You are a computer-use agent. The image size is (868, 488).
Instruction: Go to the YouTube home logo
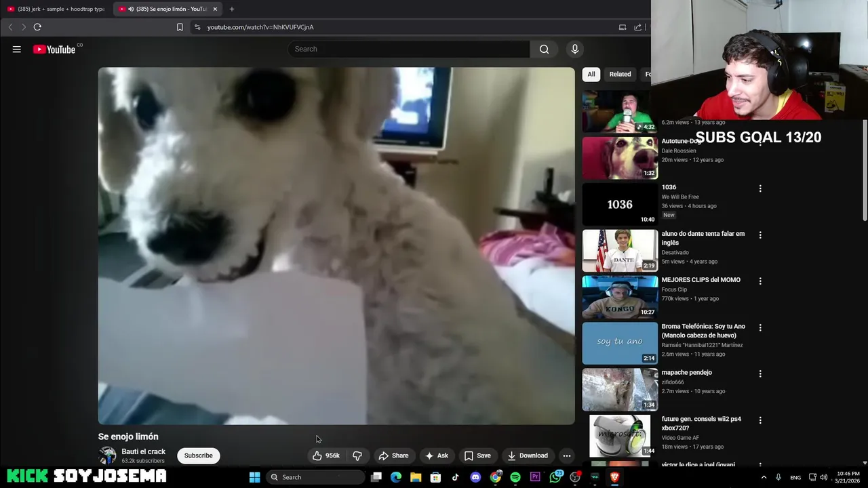[54, 49]
